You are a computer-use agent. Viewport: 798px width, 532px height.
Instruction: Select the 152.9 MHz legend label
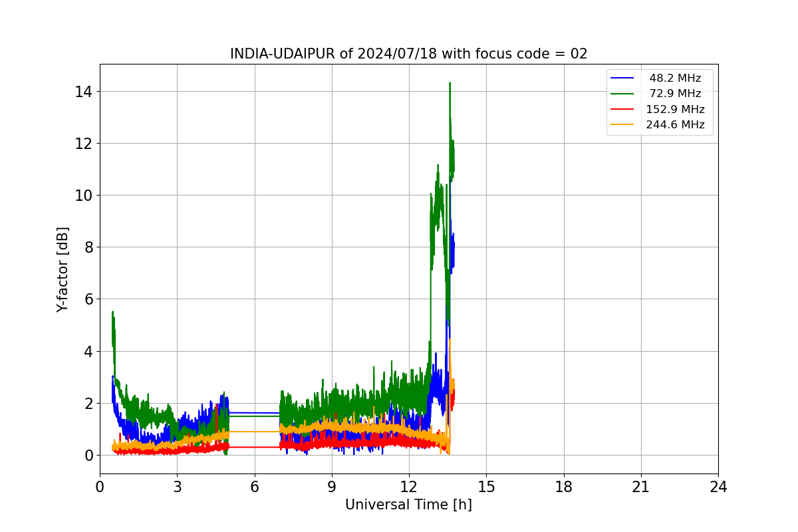pyautogui.click(x=675, y=110)
